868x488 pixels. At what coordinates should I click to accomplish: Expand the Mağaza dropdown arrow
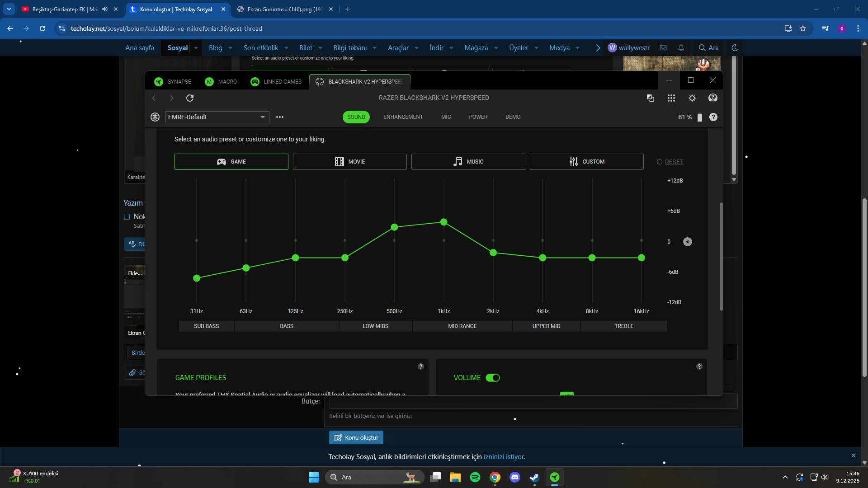point(496,48)
